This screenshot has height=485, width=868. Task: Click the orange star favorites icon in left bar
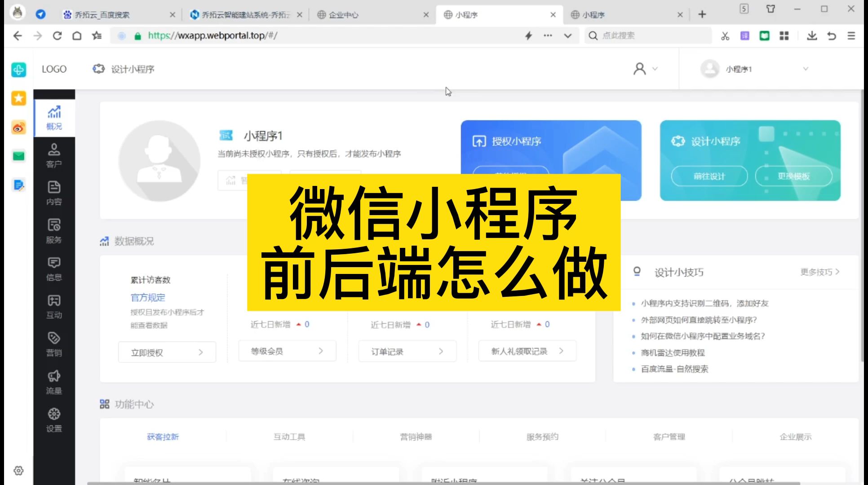click(x=18, y=98)
